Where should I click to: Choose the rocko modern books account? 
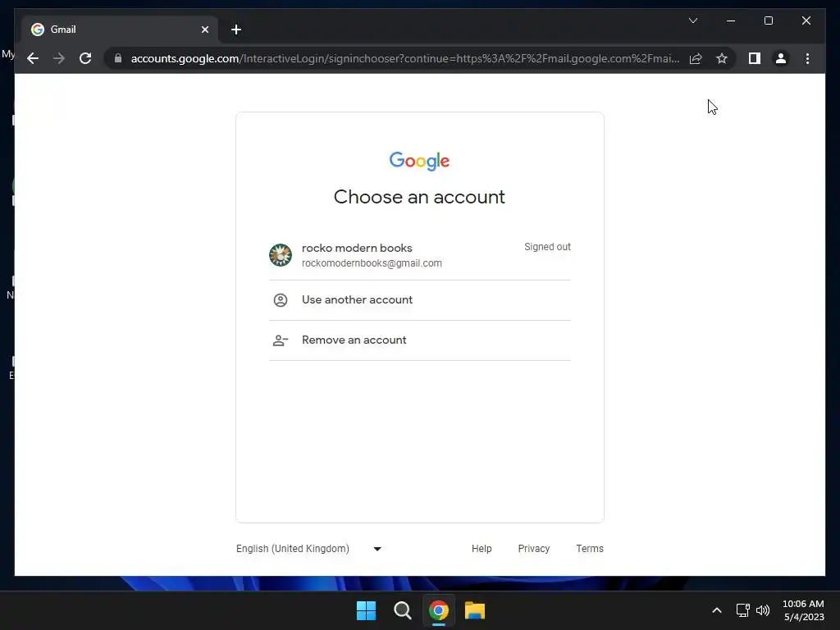click(419, 255)
